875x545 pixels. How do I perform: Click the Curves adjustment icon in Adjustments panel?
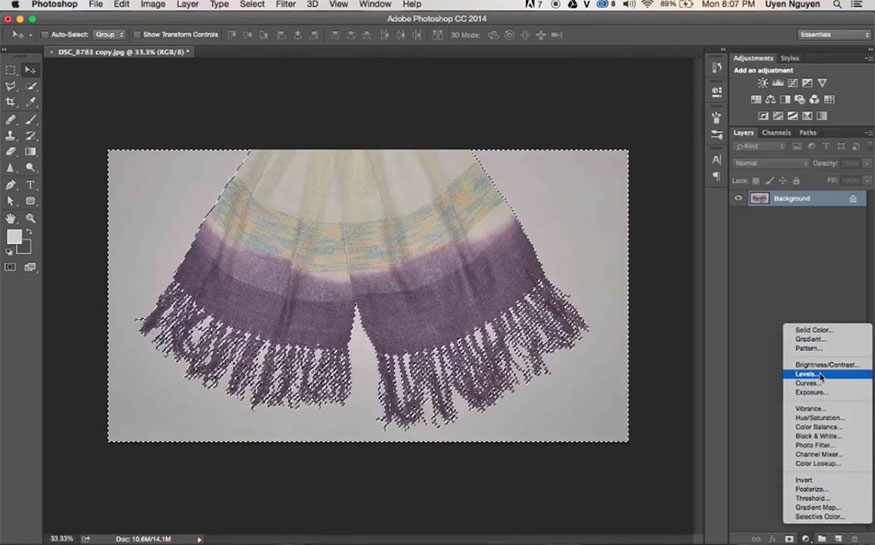792,83
